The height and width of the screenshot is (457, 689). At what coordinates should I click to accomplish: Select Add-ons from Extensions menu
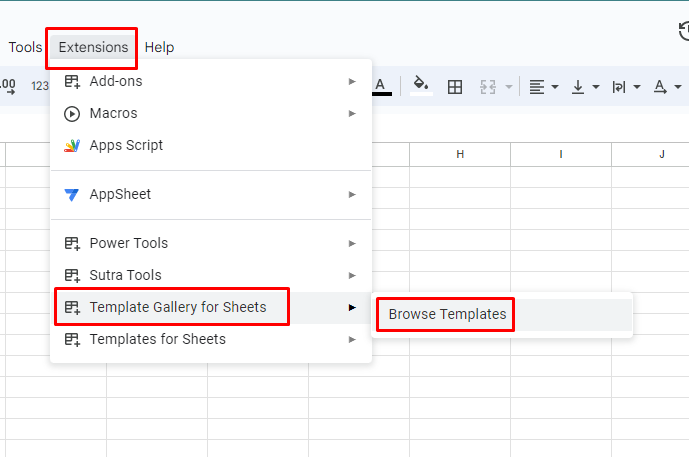click(211, 81)
